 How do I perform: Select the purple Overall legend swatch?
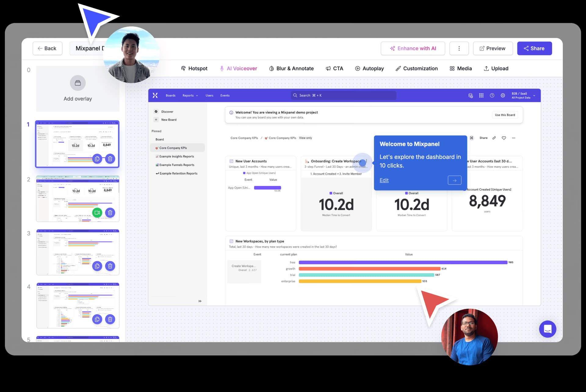pos(331,193)
